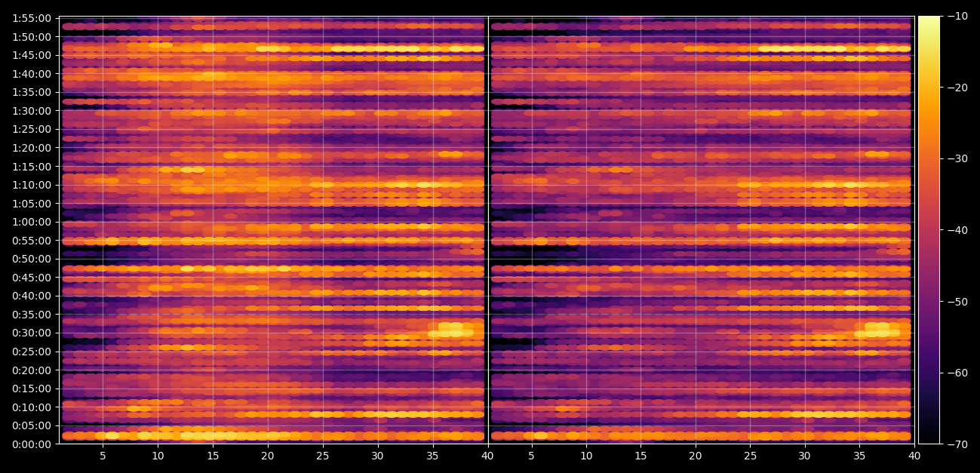Select x-axis tick 20 under left heatmap
This screenshot has width=980, height=473.
pos(268,456)
